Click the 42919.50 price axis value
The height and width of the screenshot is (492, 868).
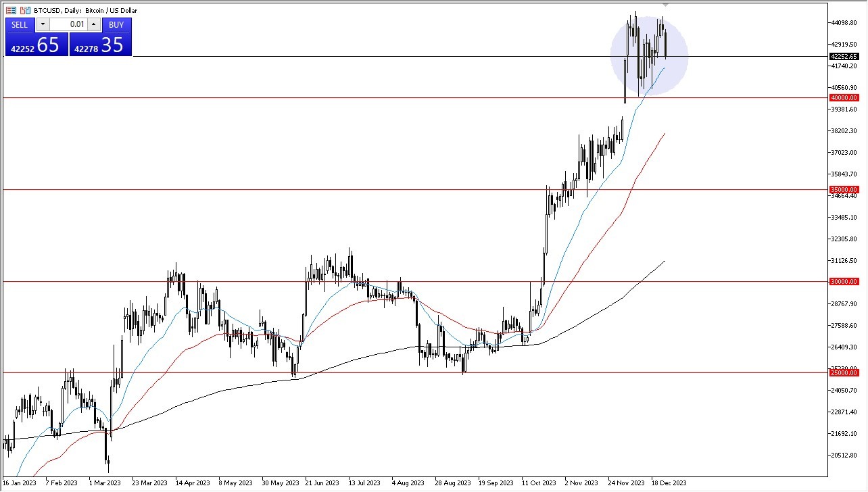(844, 45)
